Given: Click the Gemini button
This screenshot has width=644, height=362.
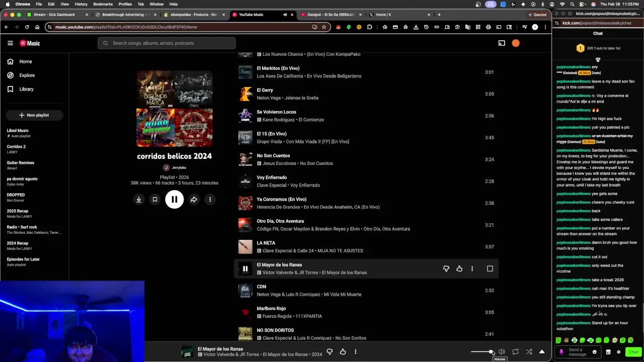Looking at the screenshot, I should (537, 15).
